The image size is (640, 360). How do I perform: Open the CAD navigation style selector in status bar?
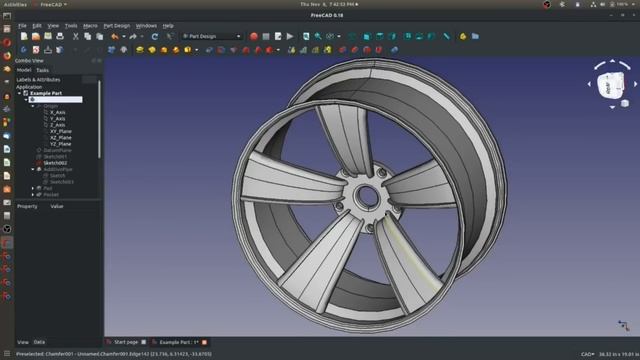tap(587, 354)
